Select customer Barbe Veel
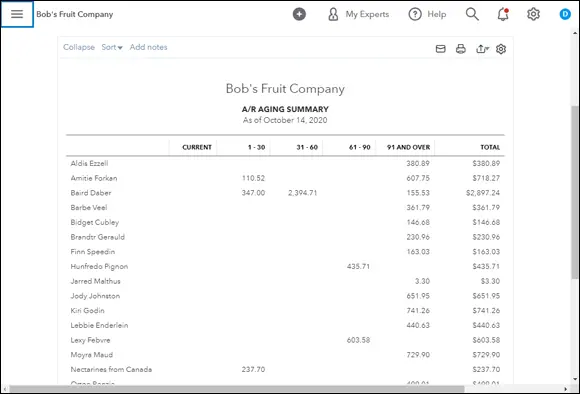 coord(89,208)
